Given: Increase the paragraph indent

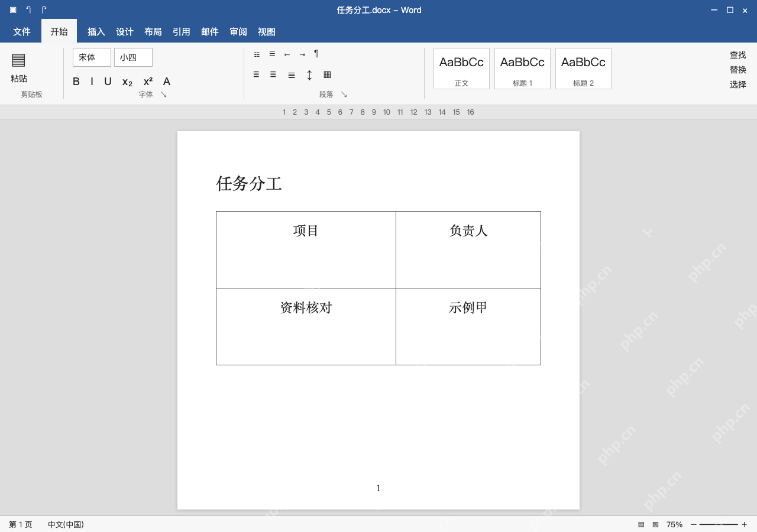Looking at the screenshot, I should (302, 54).
